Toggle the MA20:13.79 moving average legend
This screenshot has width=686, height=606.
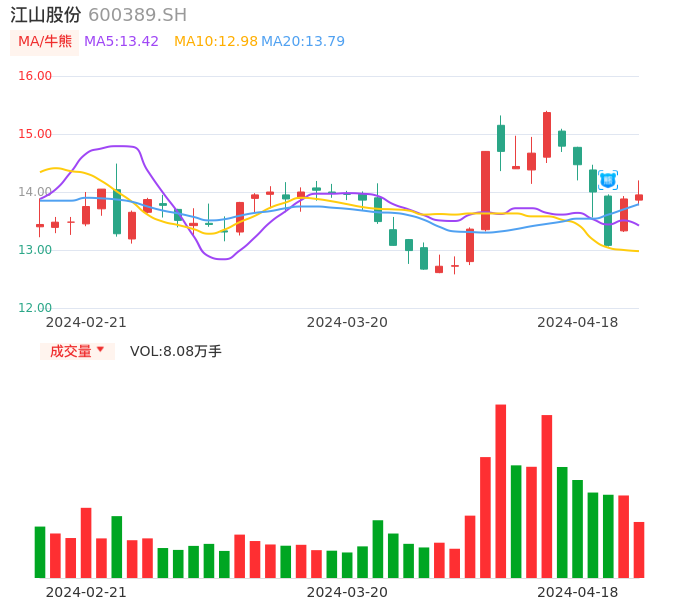point(303,42)
